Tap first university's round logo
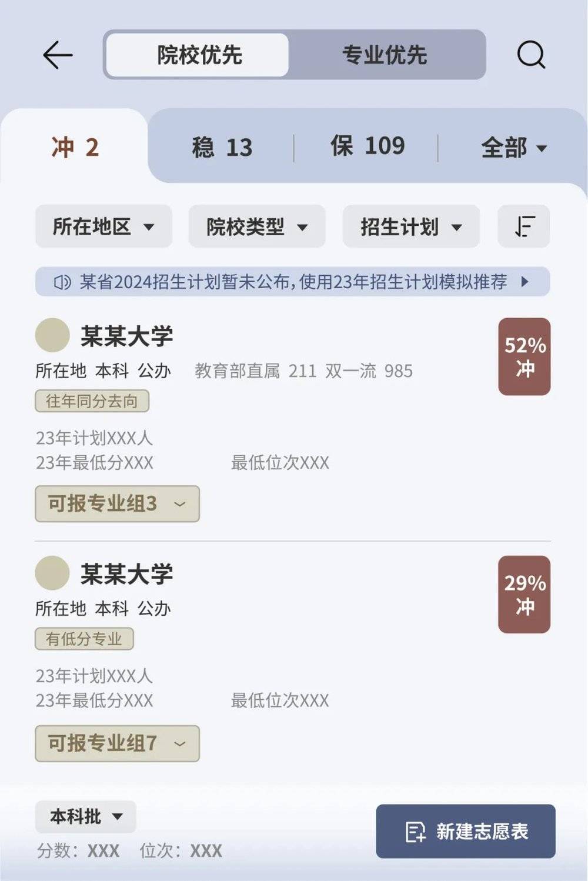Viewport: 588px width, 881px height. tap(52, 336)
